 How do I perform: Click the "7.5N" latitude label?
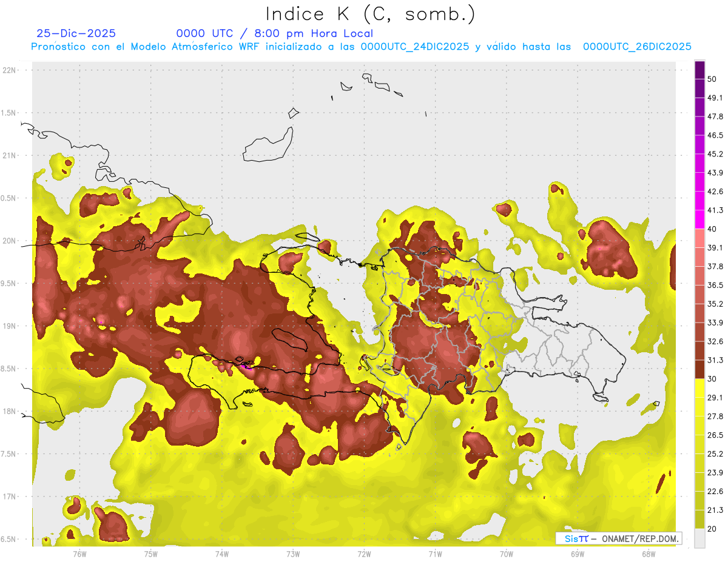coord(9,453)
